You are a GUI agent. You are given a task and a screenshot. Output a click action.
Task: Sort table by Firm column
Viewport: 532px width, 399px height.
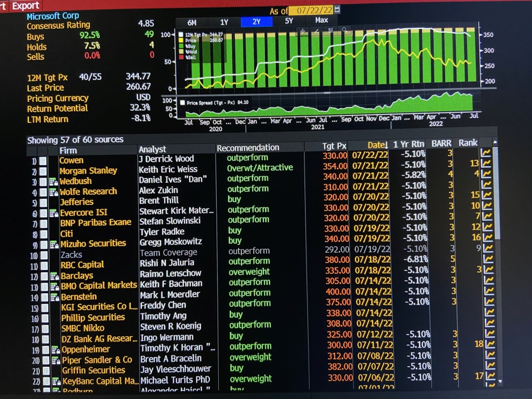68,150
